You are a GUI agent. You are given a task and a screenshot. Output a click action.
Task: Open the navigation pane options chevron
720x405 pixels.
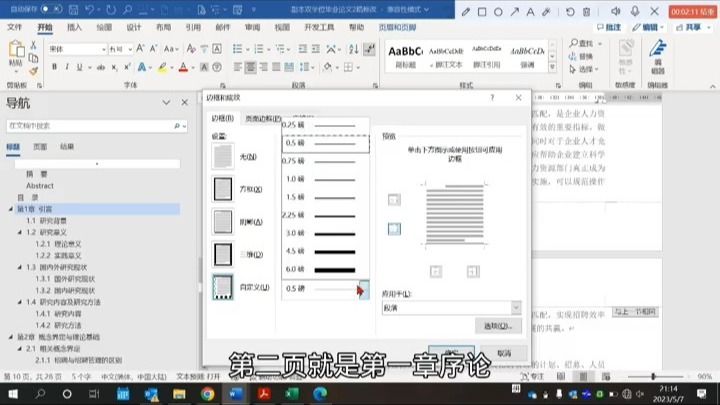(166, 103)
